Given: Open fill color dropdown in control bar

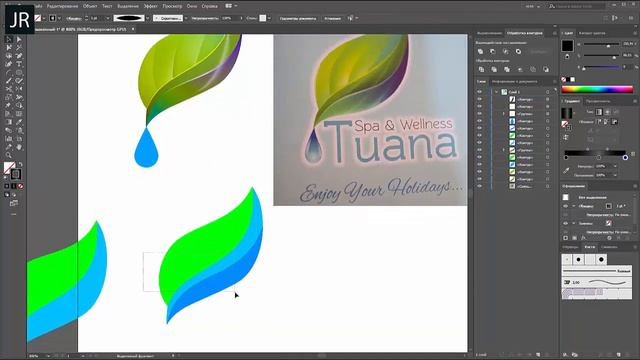Looking at the screenshot, I should pyautogui.click(x=44, y=18).
